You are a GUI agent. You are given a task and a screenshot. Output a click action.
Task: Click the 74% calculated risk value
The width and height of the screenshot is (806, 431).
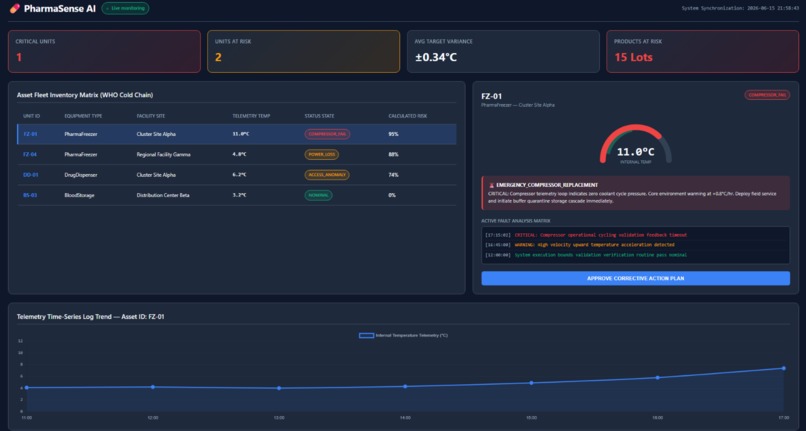point(393,175)
